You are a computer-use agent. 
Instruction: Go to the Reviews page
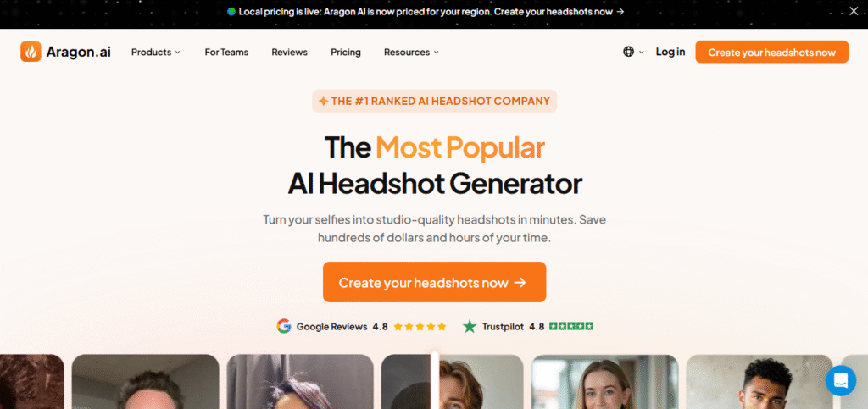[290, 52]
